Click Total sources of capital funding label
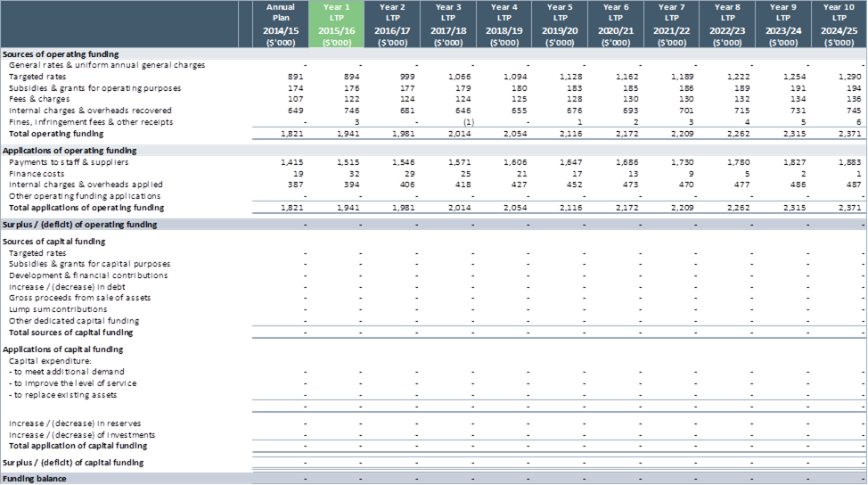Screen dimensions: 868x485 pyautogui.click(x=71, y=333)
